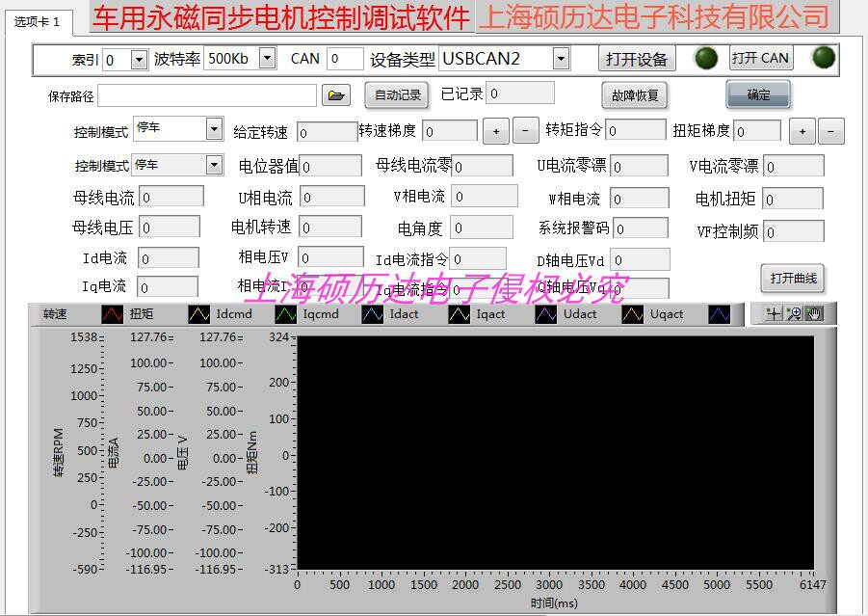Click the 打开设备 button
The height and width of the screenshot is (616, 868).
637,58
